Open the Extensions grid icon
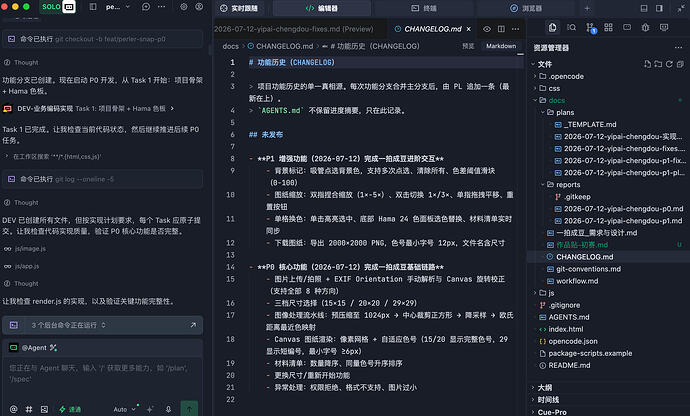The height and width of the screenshot is (416, 690). 608,27
